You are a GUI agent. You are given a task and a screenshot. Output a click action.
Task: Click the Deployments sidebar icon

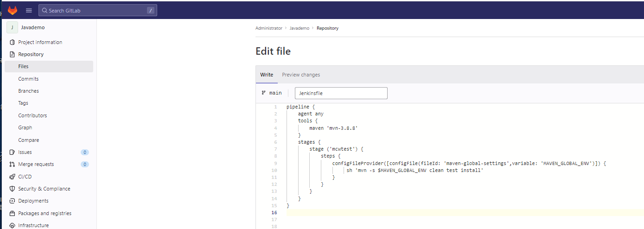point(12,201)
